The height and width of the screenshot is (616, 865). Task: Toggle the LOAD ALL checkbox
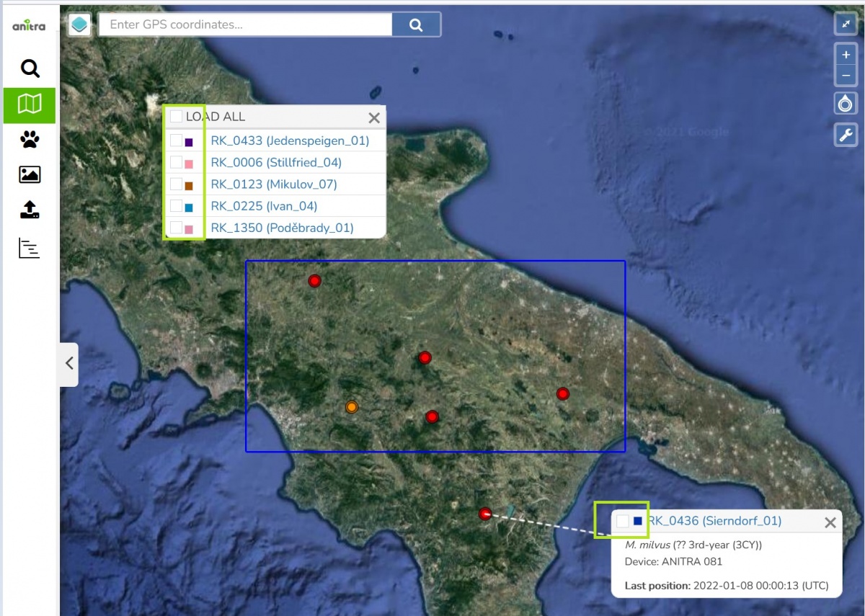175,115
